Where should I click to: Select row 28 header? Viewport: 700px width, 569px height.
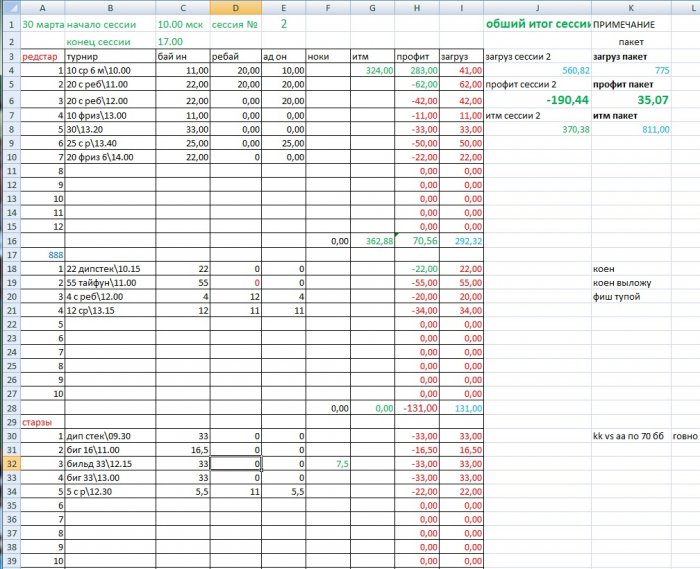11,408
